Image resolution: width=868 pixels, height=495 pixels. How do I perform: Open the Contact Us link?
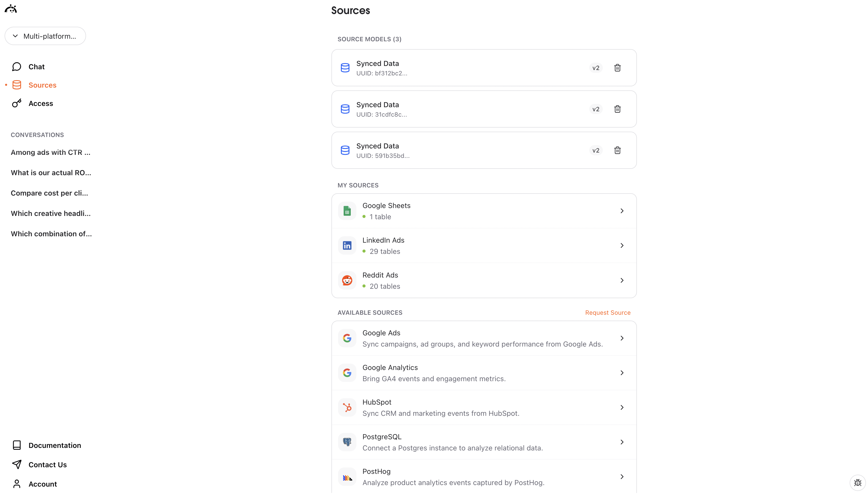[47, 465]
